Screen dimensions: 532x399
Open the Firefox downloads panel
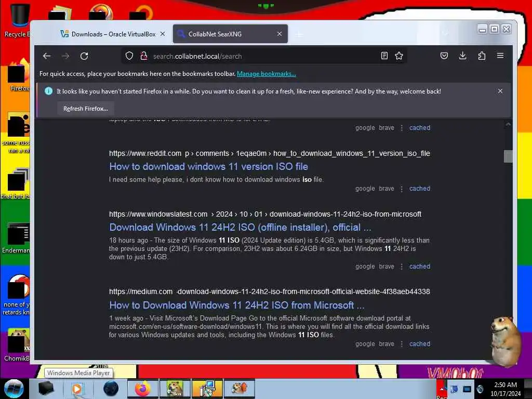point(462,56)
